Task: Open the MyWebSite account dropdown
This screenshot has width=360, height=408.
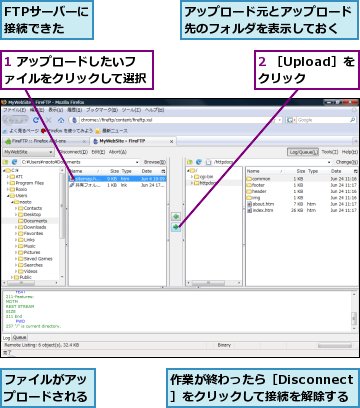Action: point(28,152)
